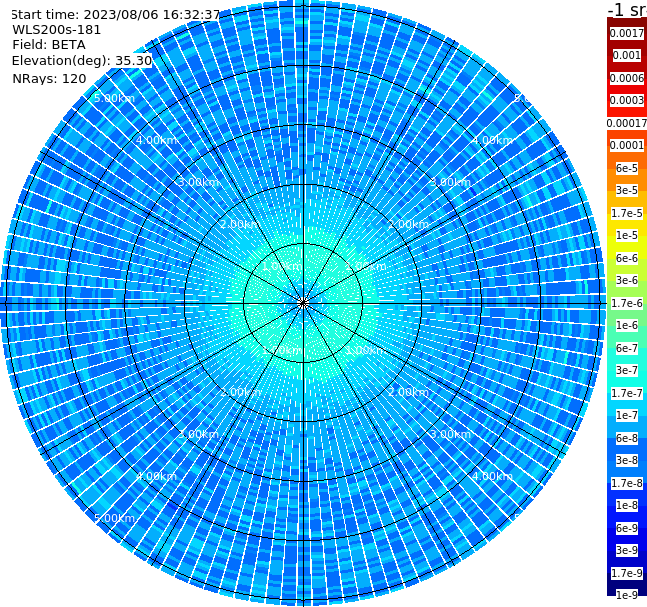Select the '6e-7' colorbar label
Viewport: 647px width, 607px height.
click(627, 348)
